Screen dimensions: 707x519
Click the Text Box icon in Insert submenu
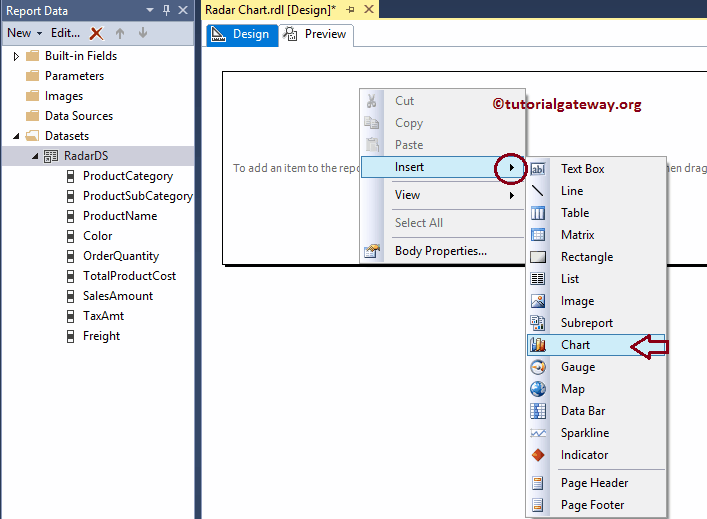(537, 169)
